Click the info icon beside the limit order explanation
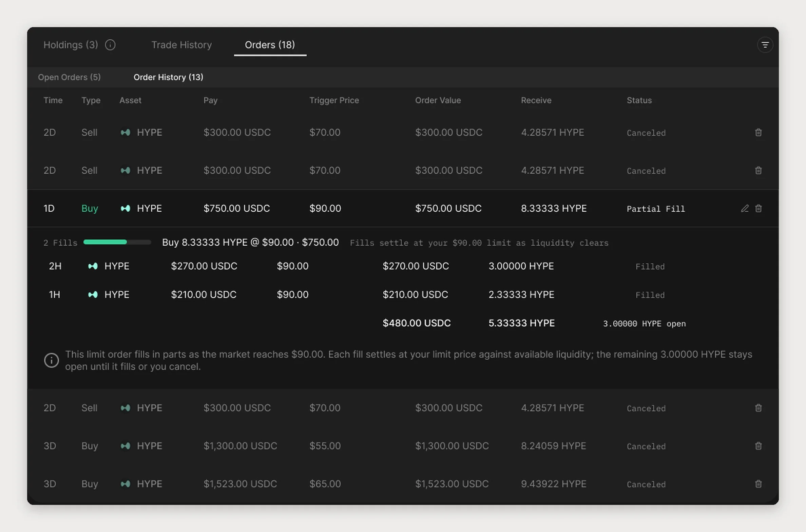806x532 pixels. 52,360
